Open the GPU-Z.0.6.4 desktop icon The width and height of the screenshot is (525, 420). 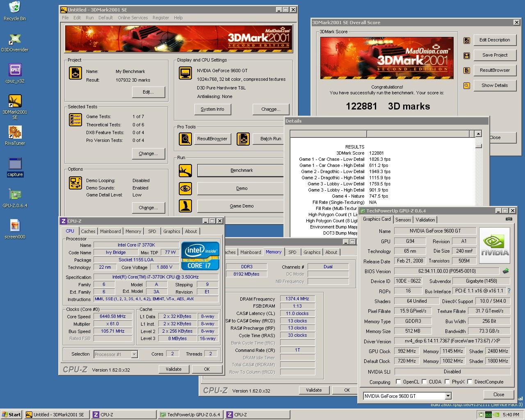point(15,198)
